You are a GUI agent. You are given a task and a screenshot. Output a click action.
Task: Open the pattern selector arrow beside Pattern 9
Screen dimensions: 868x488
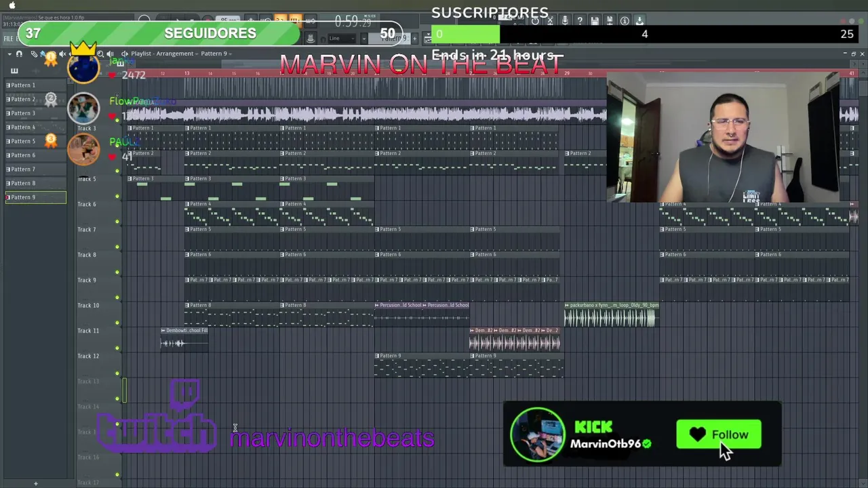coord(363,38)
